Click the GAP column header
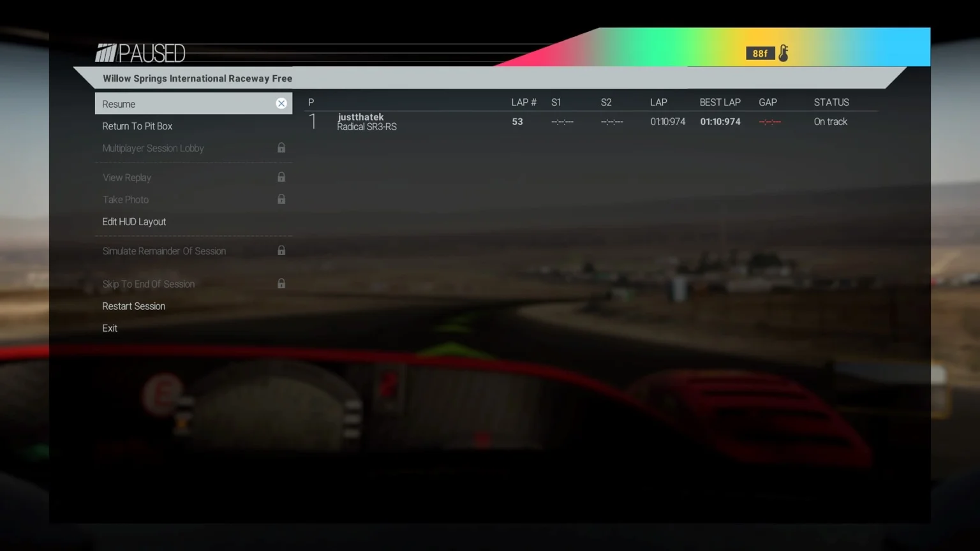Image resolution: width=980 pixels, height=551 pixels. click(768, 102)
